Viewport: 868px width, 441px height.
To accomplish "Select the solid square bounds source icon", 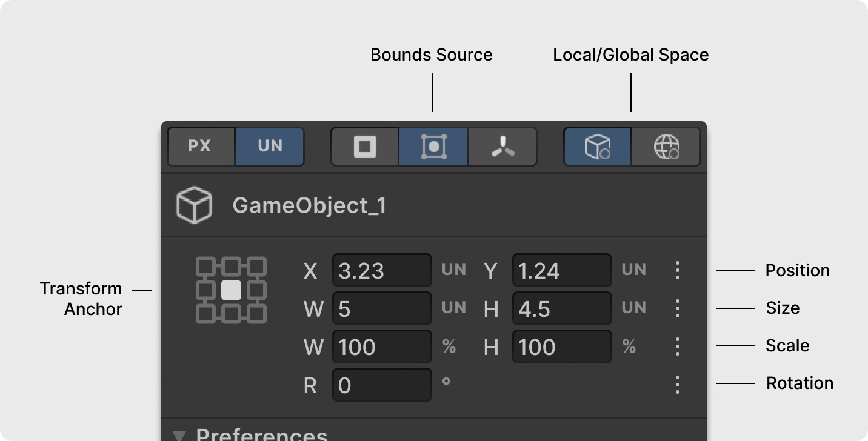I will click(365, 147).
